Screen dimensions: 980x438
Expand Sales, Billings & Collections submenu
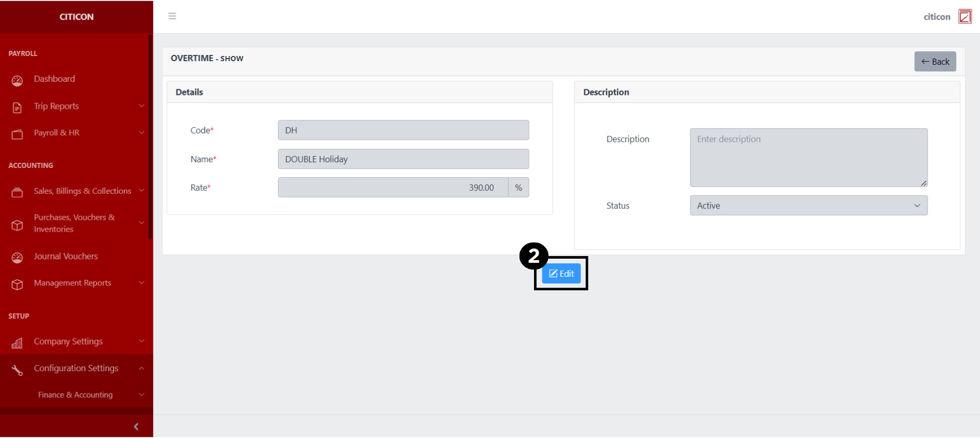pyautogui.click(x=141, y=191)
